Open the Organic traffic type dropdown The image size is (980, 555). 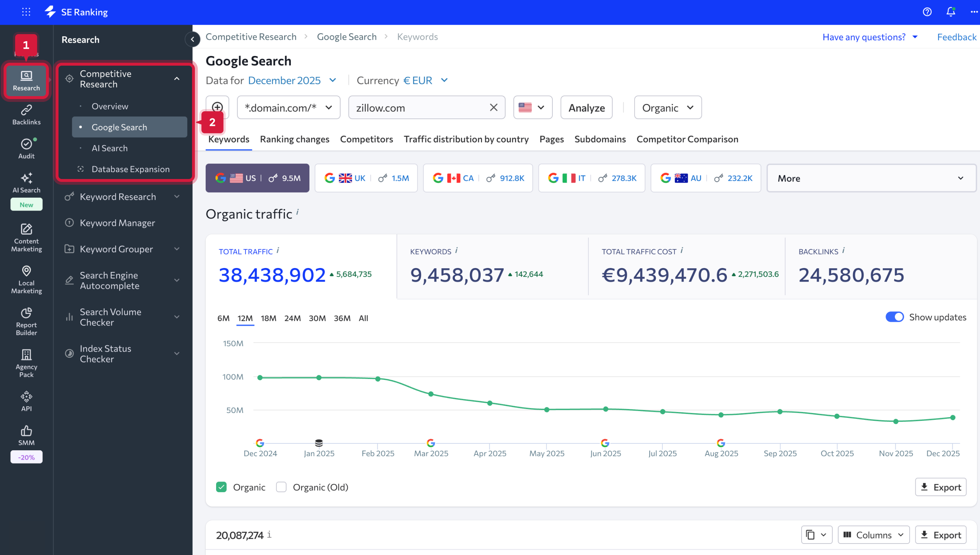tap(667, 108)
